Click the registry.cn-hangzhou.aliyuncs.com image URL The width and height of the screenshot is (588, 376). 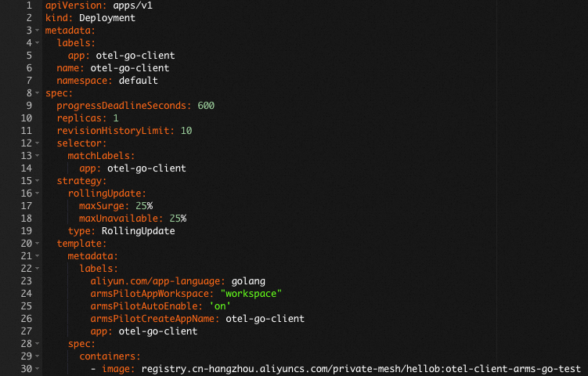[x=361, y=369]
